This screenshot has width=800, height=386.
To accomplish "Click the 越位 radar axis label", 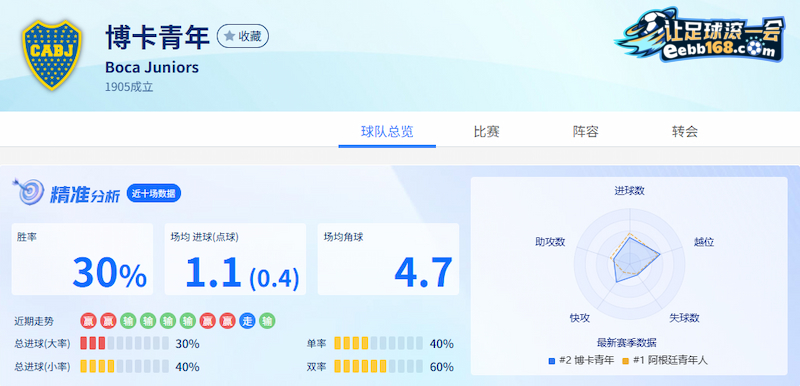I will point(704,242).
